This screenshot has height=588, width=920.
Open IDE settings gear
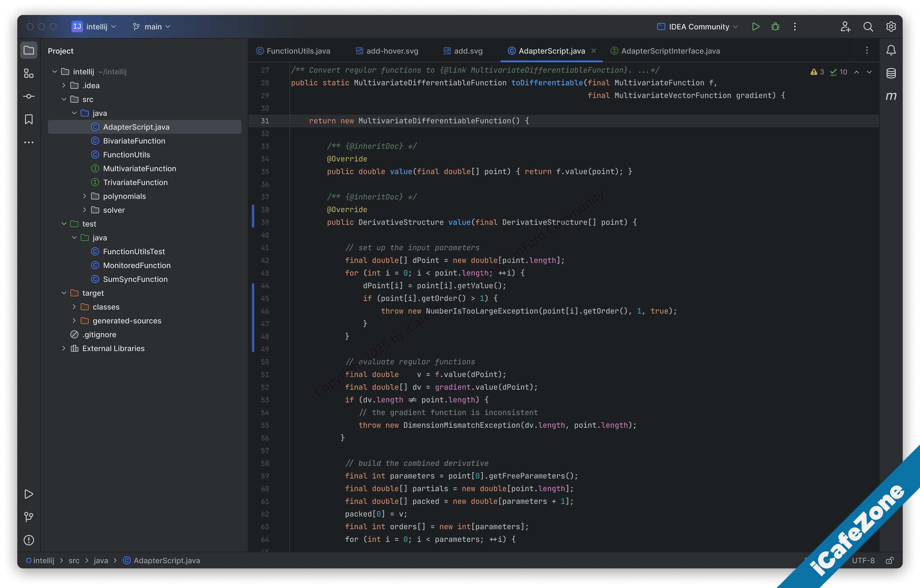coord(891,26)
